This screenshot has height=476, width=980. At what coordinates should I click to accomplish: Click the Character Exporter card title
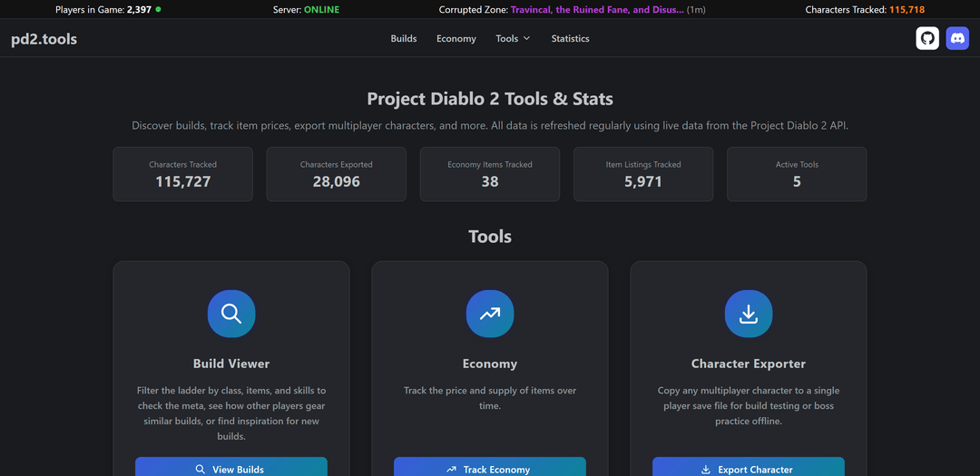749,364
